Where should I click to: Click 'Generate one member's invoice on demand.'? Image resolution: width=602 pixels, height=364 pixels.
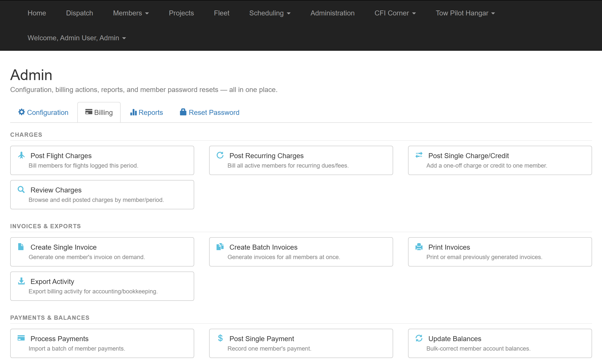87,257
